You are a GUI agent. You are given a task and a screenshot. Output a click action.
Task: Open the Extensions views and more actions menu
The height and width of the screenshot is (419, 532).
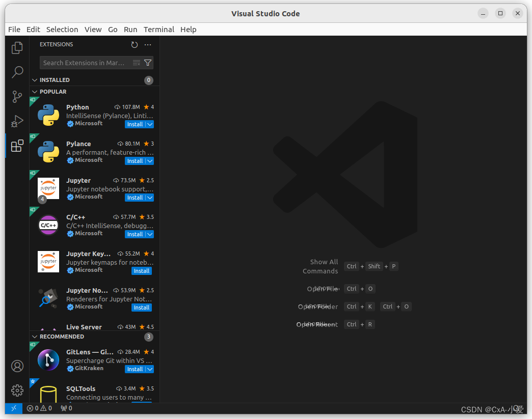tap(148, 45)
